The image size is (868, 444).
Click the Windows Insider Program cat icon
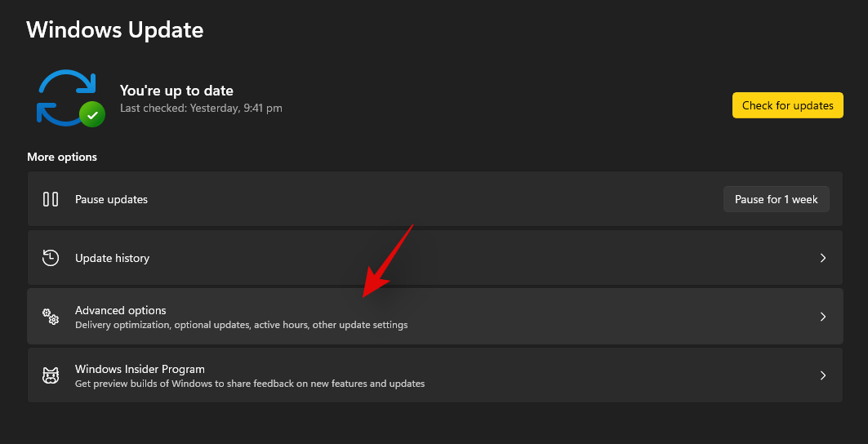tap(51, 375)
